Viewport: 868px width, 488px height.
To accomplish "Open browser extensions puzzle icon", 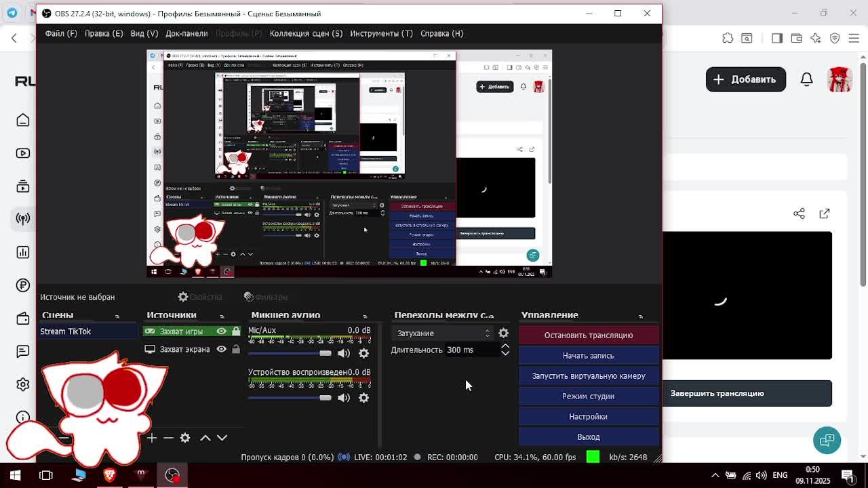I will [728, 38].
